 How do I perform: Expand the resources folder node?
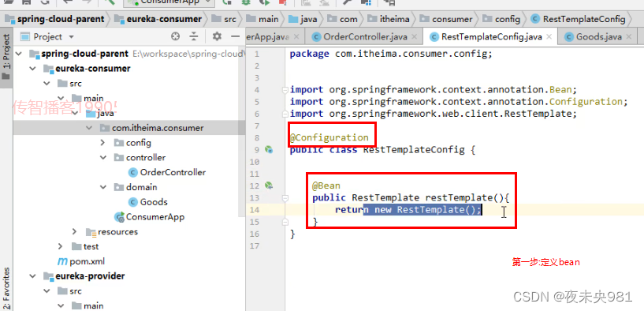pos(75,231)
